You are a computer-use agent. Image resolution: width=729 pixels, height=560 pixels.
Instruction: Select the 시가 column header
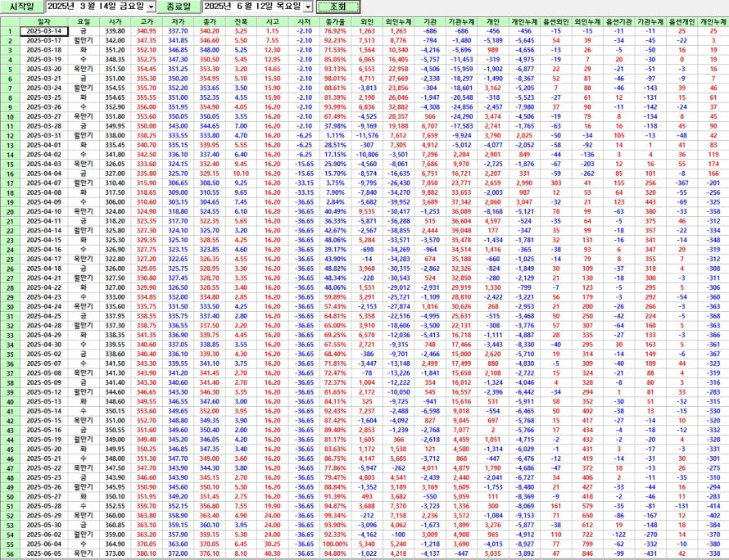tap(115, 22)
